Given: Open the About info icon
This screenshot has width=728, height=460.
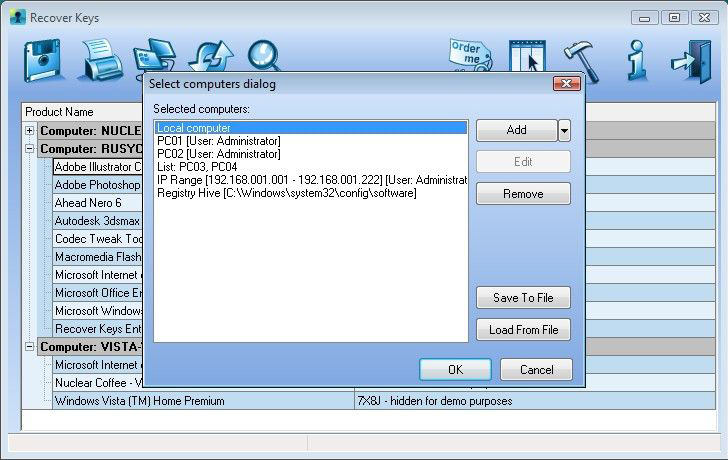Looking at the screenshot, I should tap(637, 60).
